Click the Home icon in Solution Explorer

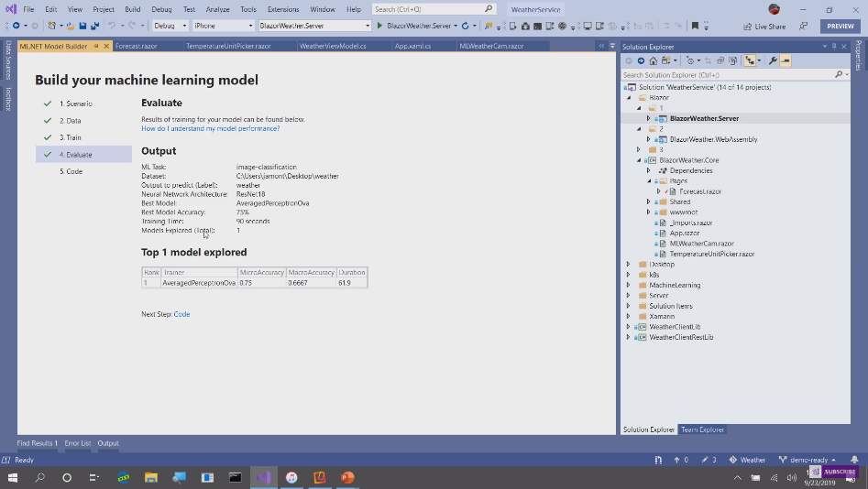pos(652,60)
